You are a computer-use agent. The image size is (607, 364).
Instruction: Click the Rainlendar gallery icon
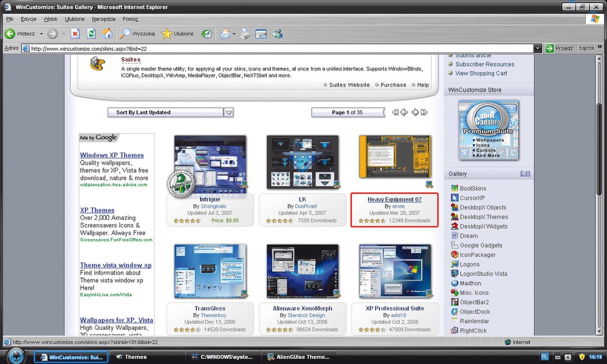(x=455, y=321)
